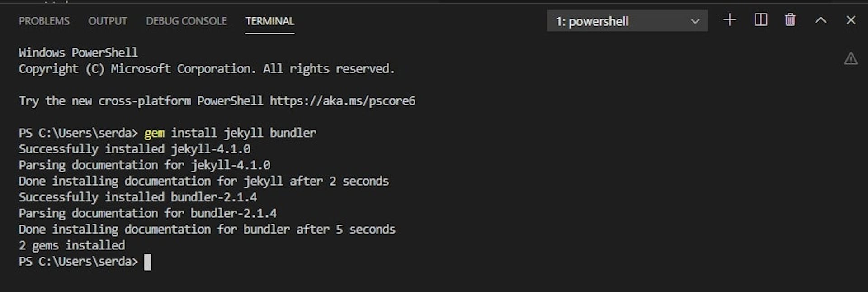The height and width of the screenshot is (292, 868).
Task: Click the terminal cursor at the prompt
Action: [147, 262]
